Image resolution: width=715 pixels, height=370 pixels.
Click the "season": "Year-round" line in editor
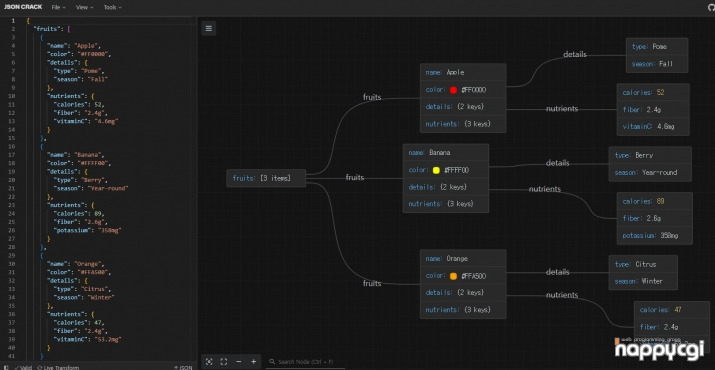tap(91, 188)
